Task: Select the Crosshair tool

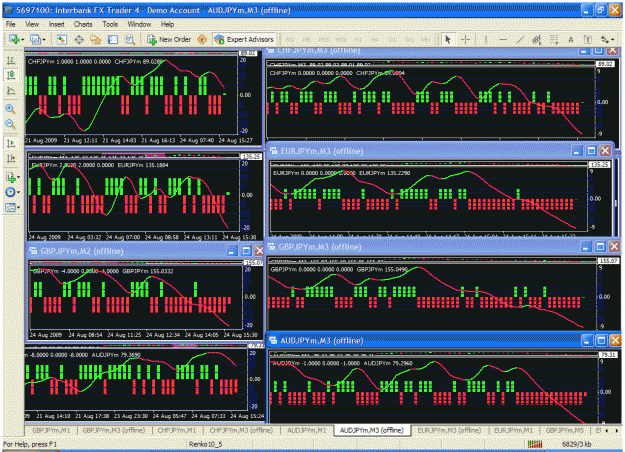Action: pos(465,39)
